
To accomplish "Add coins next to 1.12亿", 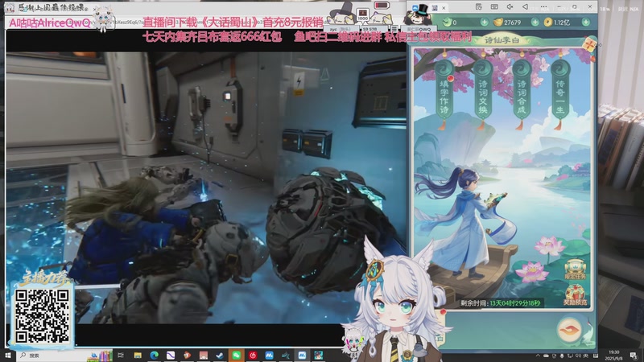I will (586, 23).
